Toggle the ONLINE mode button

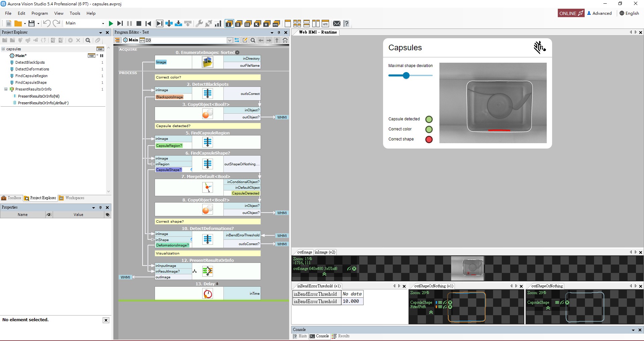(x=571, y=13)
